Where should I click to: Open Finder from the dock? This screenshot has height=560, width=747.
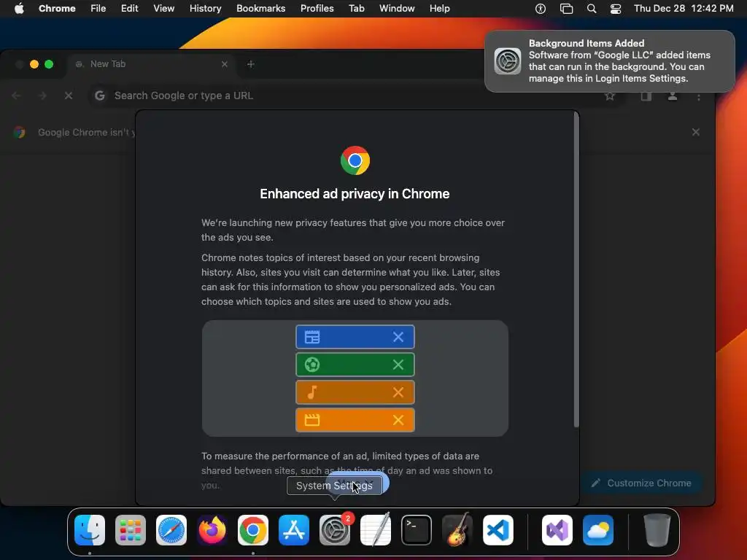[x=90, y=530]
